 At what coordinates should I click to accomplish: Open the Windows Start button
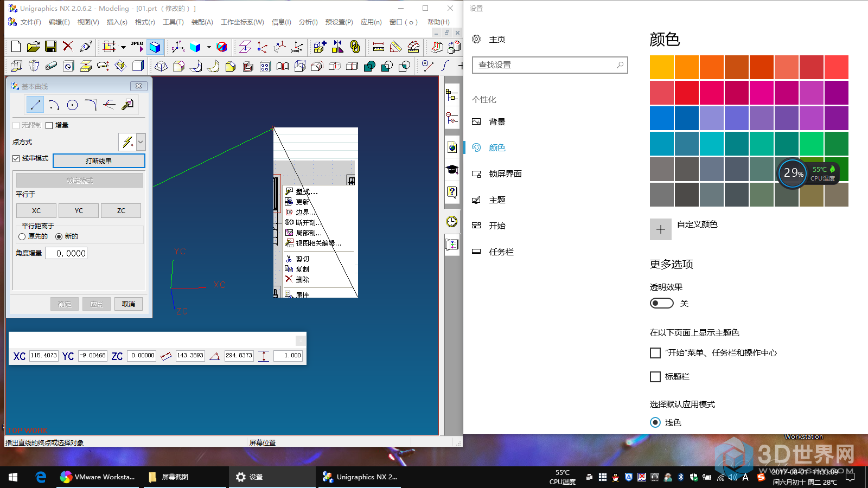[x=13, y=477]
